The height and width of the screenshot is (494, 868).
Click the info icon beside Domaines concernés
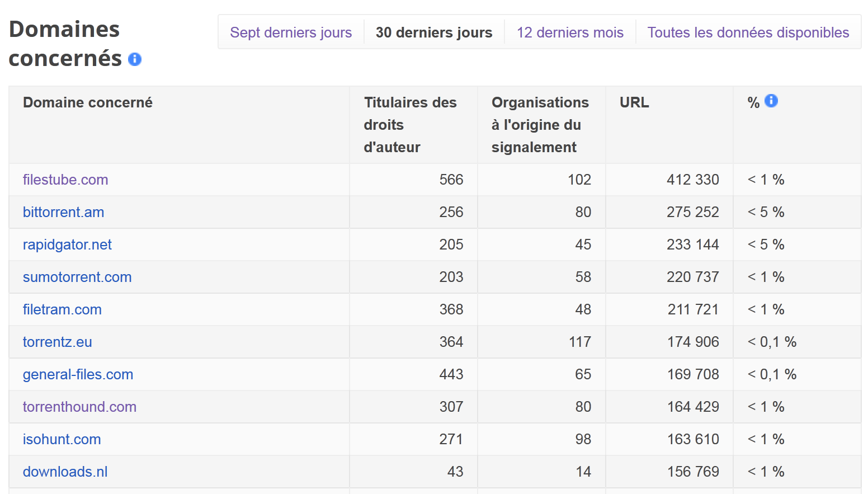[135, 59]
